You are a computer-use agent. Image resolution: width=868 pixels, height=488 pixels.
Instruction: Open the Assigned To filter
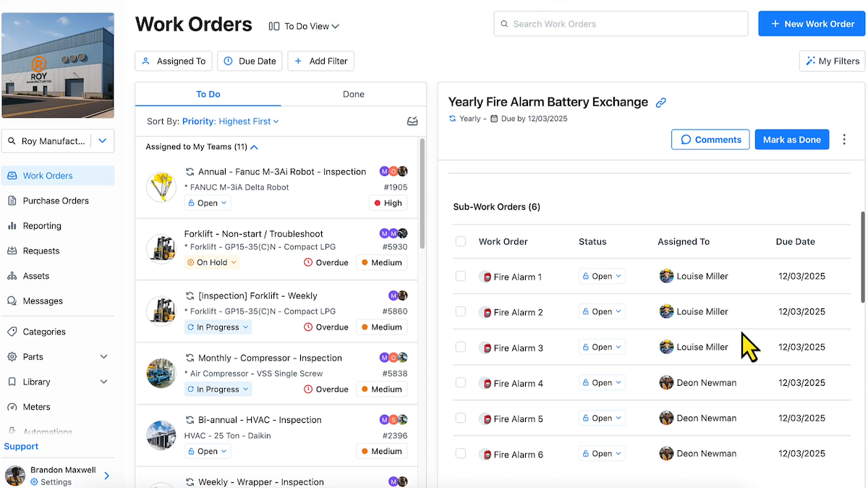[174, 61]
